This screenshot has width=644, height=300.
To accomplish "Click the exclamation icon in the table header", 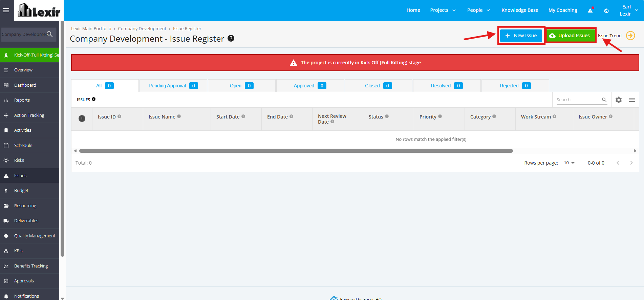I will [x=82, y=119].
